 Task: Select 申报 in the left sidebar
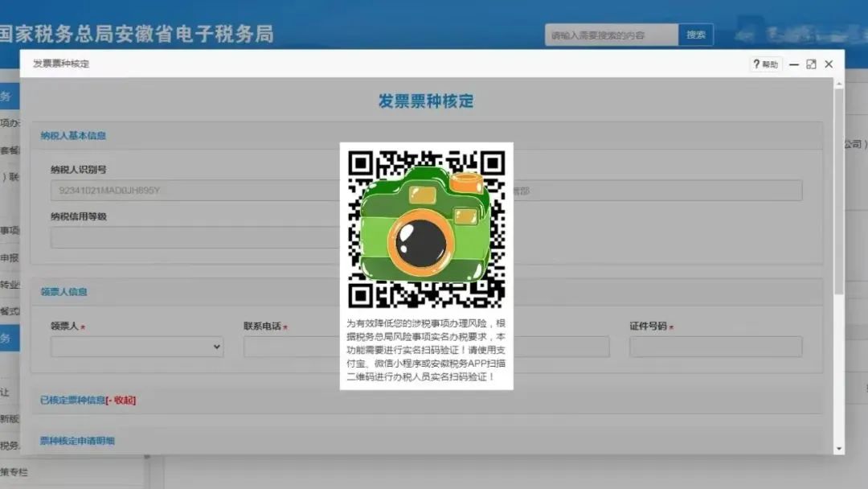[10, 257]
